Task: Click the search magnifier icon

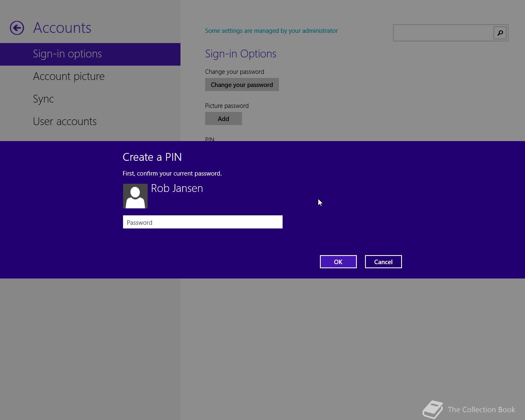Action: pyautogui.click(x=500, y=33)
